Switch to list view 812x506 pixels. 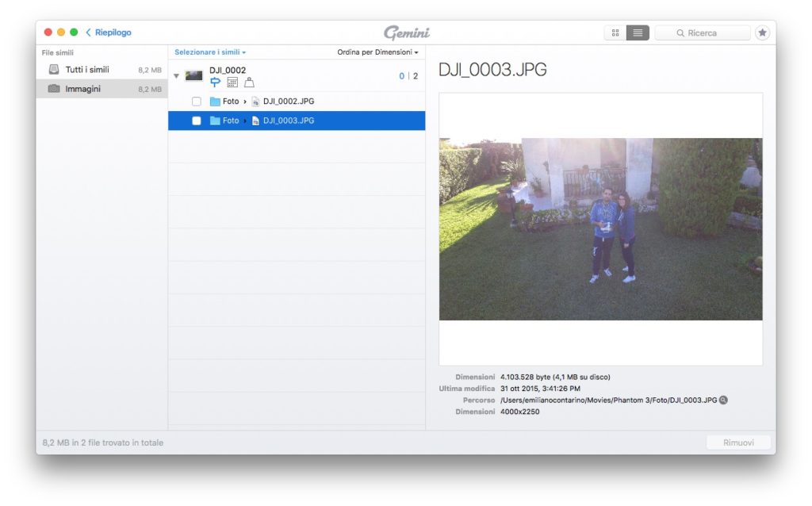point(638,33)
